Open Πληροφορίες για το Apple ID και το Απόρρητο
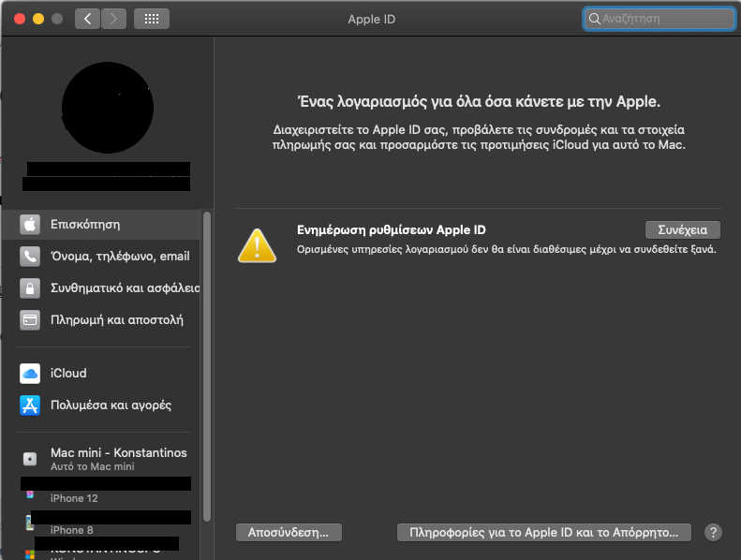741x560 pixels. tap(544, 532)
